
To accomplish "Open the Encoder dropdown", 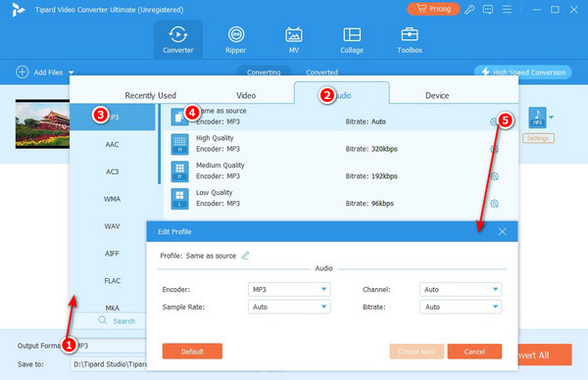I will tap(289, 289).
